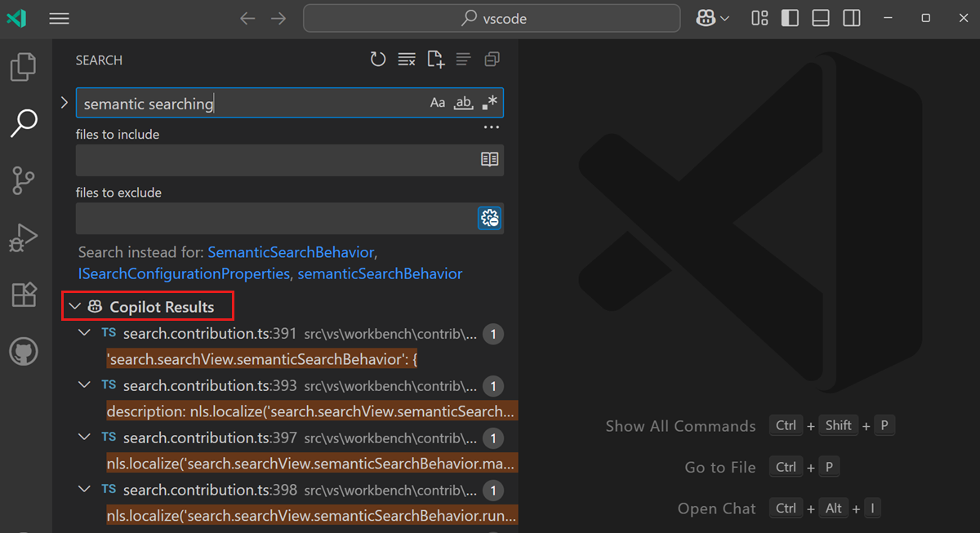The width and height of the screenshot is (980, 533).
Task: Open the Explorer view in activity bar
Action: [24, 67]
